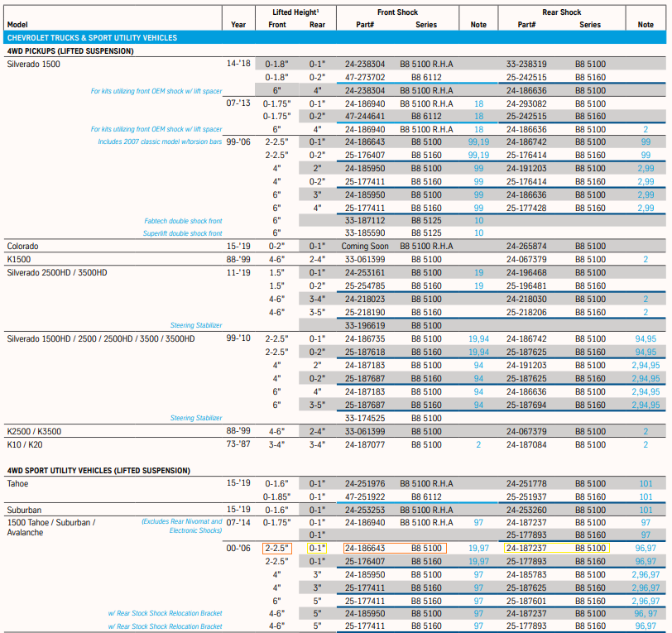Image resolution: width=672 pixels, height=633 pixels.
Task: Click Steering Stabilizer part '33-196619'
Action: pyautogui.click(x=365, y=326)
